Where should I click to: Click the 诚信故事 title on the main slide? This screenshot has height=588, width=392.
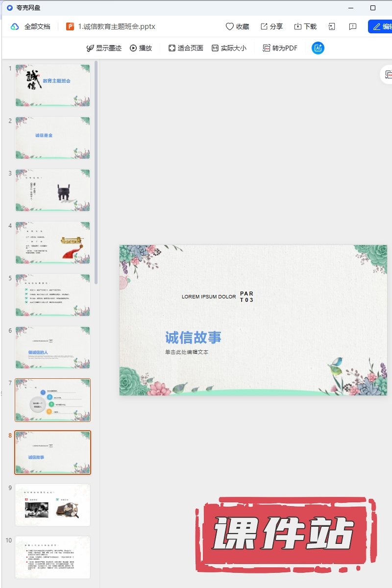click(193, 337)
